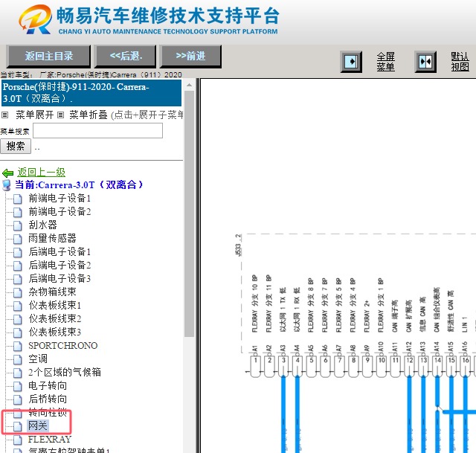The height and width of the screenshot is (453, 476).
Task: Click the page icon beside 仪表板线束3
Action: (x=18, y=332)
